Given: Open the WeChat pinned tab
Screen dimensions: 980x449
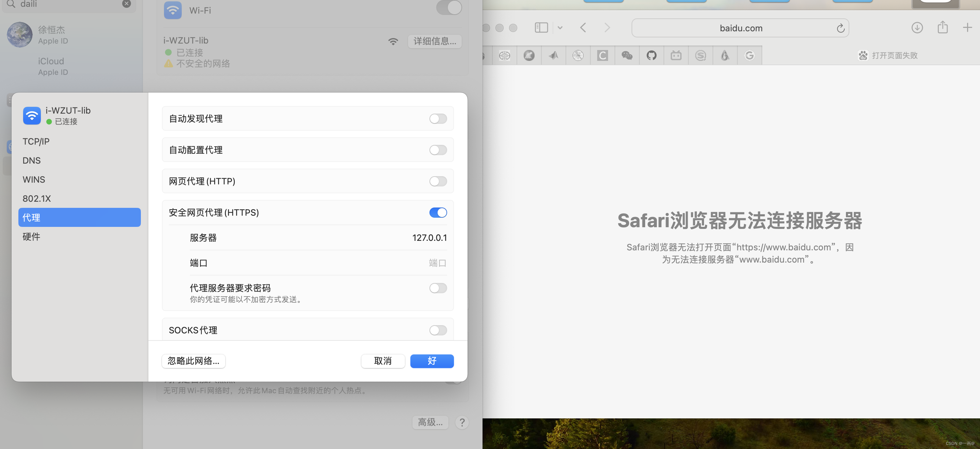Looking at the screenshot, I should 627,55.
